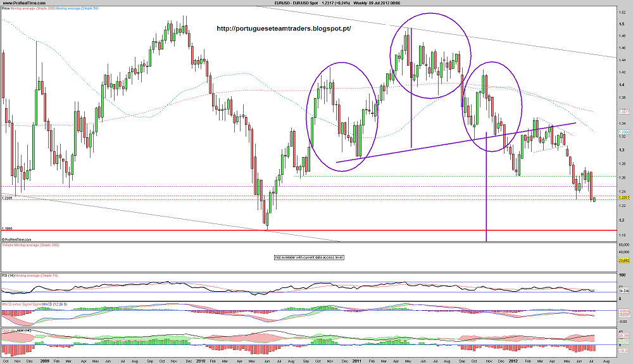Screen dimensions: 633x364
Task: Click the blue 1.3266 moving average value tag
Action: pos(624,132)
